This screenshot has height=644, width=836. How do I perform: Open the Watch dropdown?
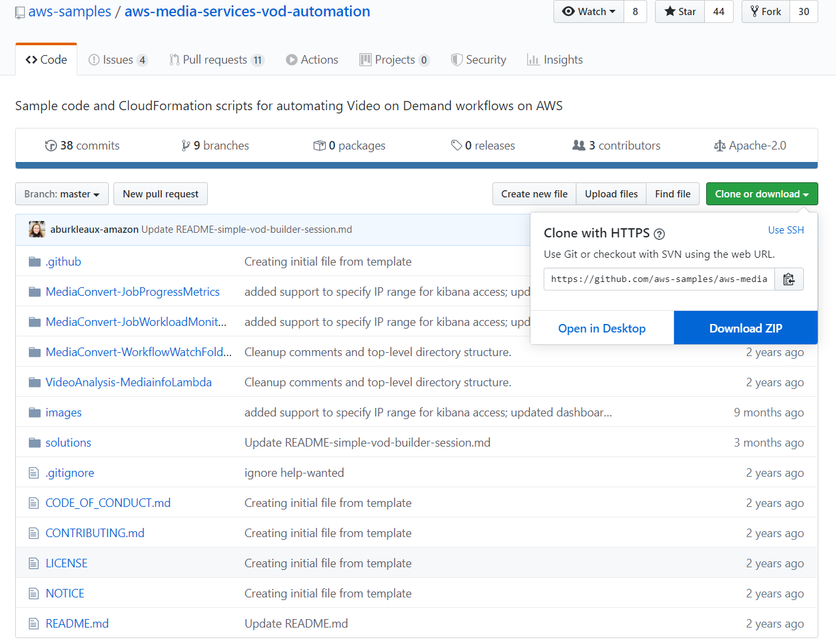tap(589, 12)
